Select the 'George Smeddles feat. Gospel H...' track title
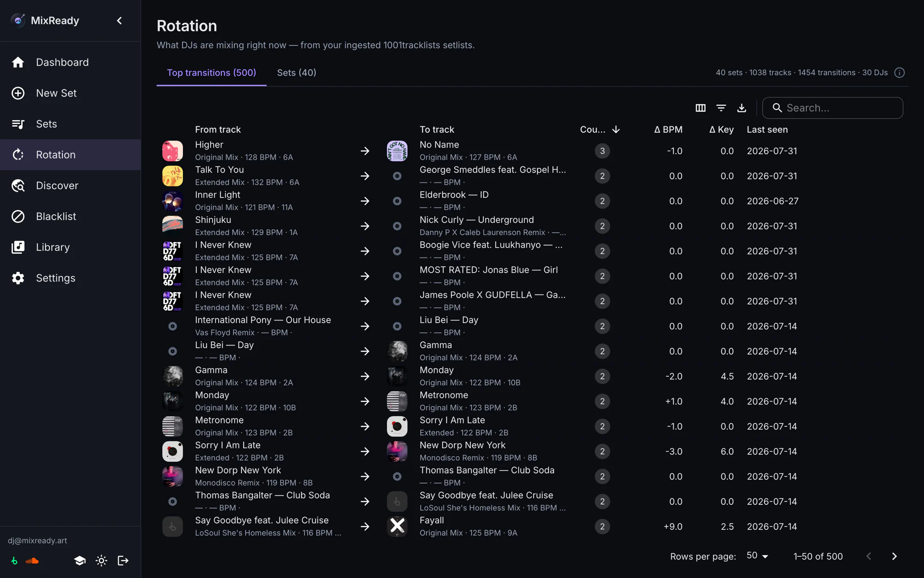 click(492, 170)
